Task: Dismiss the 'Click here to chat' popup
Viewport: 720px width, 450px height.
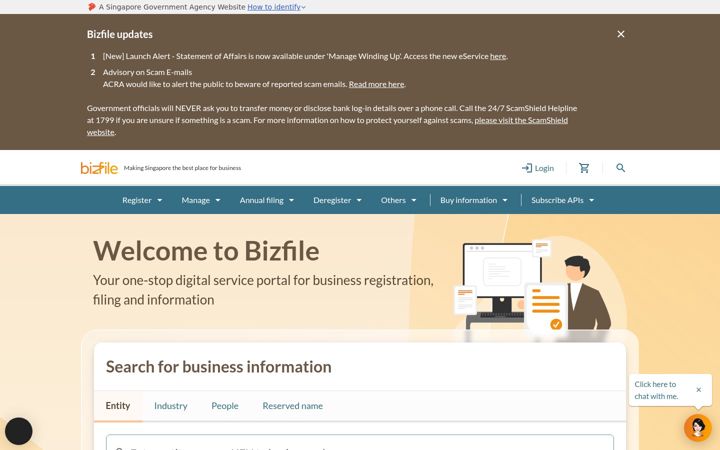Action: pyautogui.click(x=698, y=390)
